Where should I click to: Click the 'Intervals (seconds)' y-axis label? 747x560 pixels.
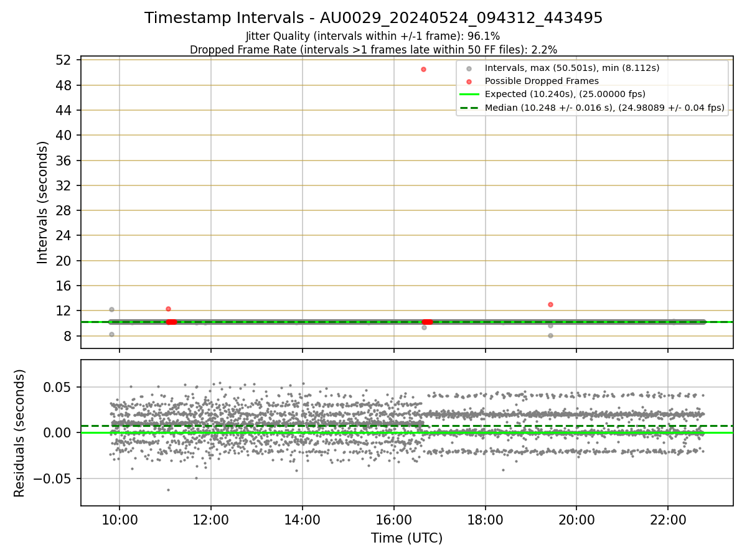pyautogui.click(x=42, y=202)
